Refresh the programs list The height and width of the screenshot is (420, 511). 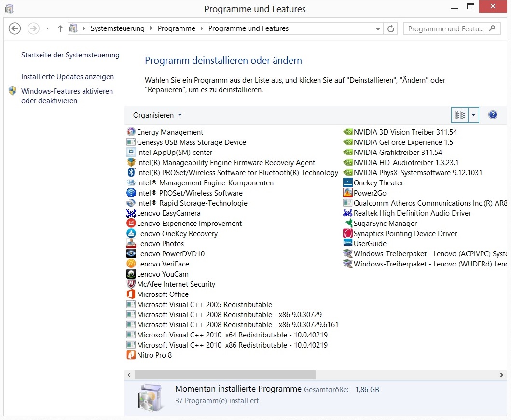pyautogui.click(x=391, y=28)
